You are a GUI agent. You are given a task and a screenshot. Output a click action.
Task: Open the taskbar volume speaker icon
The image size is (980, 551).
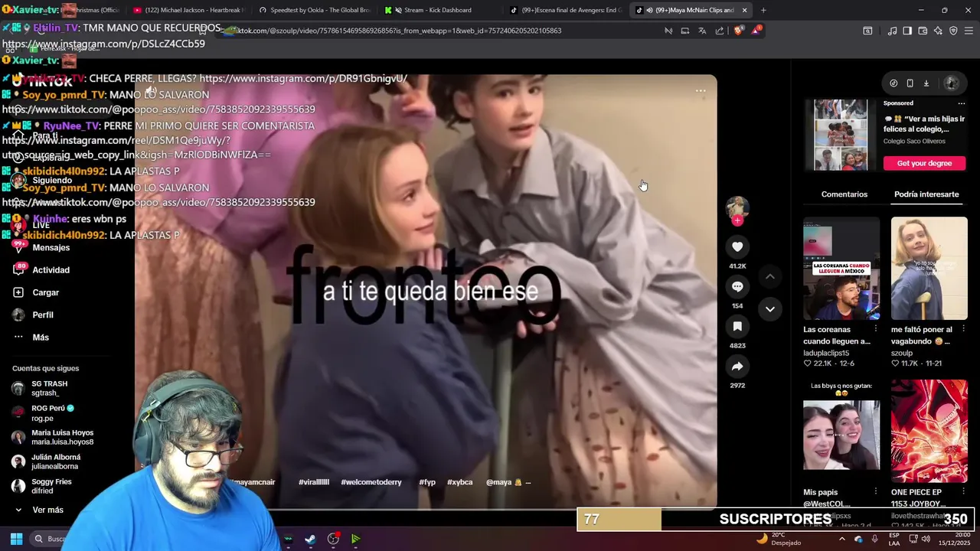pyautogui.click(x=925, y=539)
